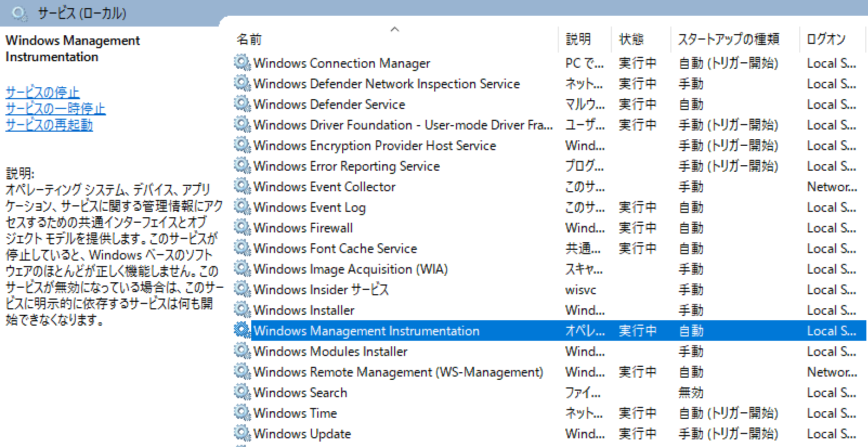Click gear icon beside Windows Firewall
Screen dimensions: 868x447
(242, 228)
